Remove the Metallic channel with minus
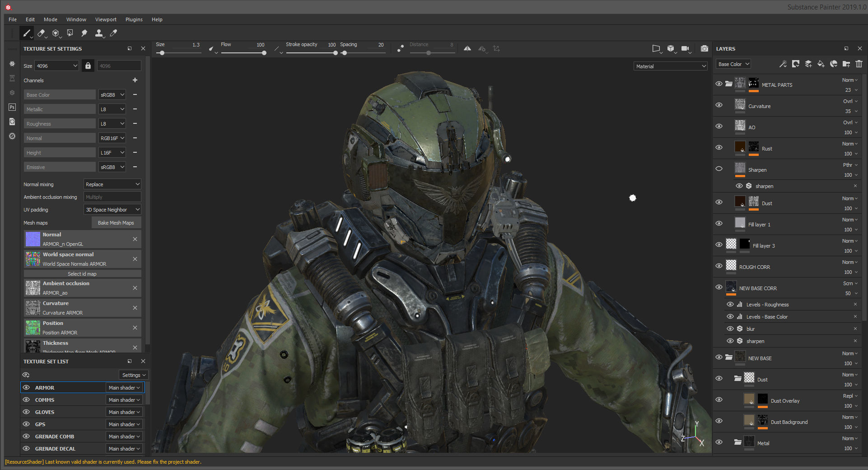The height and width of the screenshot is (470, 868). point(135,109)
